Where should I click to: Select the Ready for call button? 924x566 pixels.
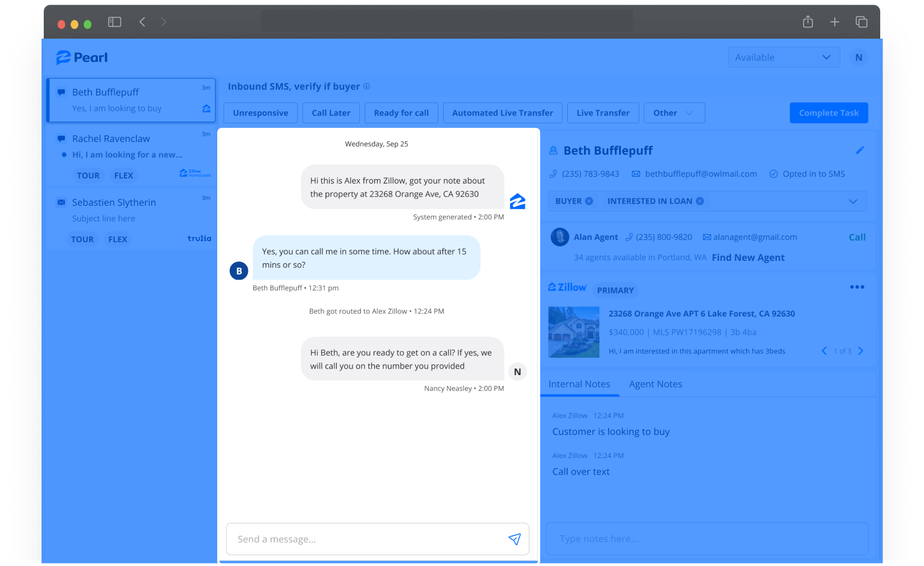(x=401, y=113)
